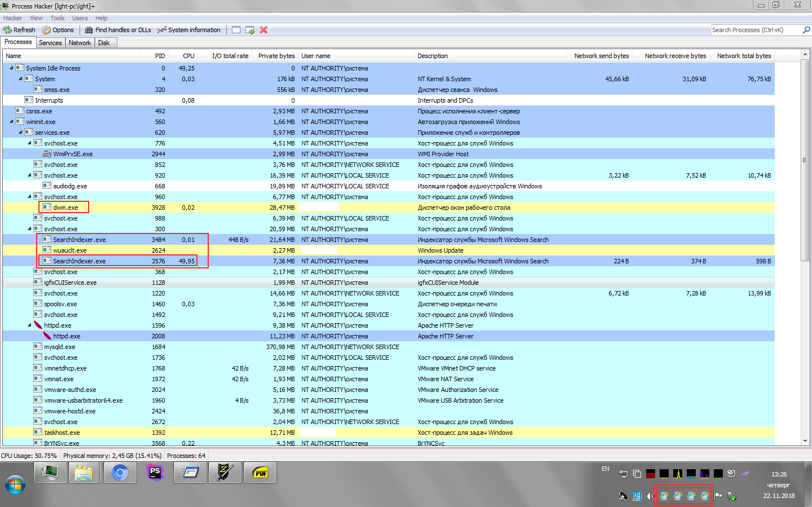Click the process list scrollbar down arrow
The height and width of the screenshot is (507, 812).
point(805,440)
